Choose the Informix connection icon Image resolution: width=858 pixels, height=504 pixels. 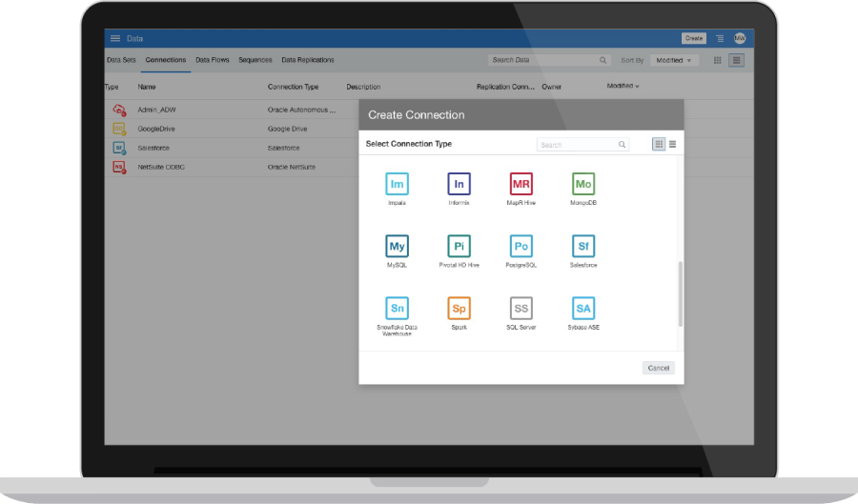(459, 184)
